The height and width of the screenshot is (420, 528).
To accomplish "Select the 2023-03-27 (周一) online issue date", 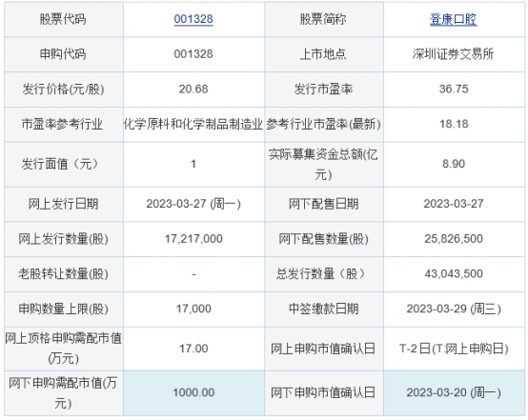I will (193, 204).
